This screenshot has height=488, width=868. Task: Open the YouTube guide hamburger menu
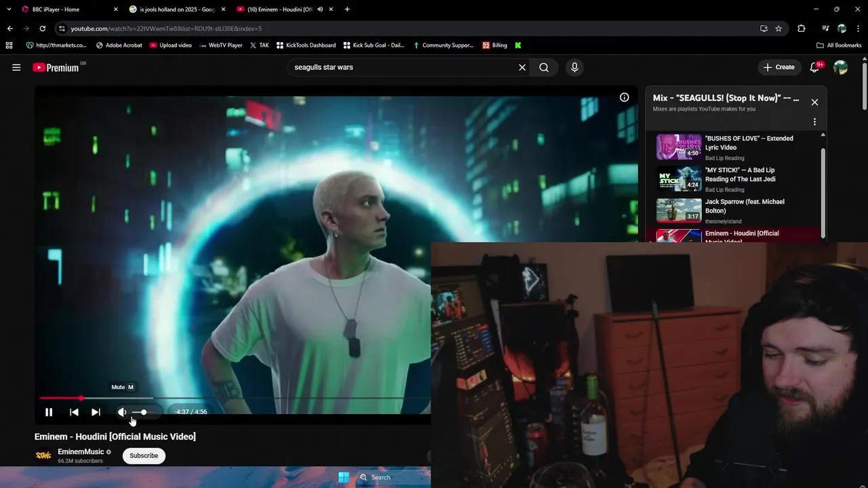(x=16, y=67)
